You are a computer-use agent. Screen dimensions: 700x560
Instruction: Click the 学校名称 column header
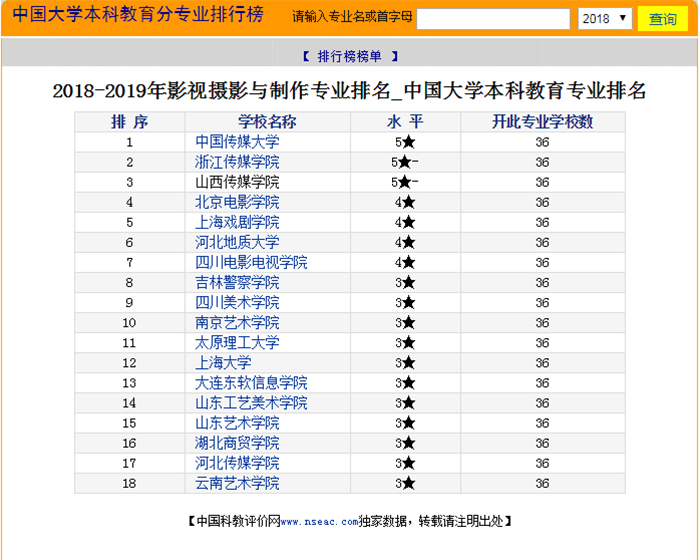click(267, 122)
